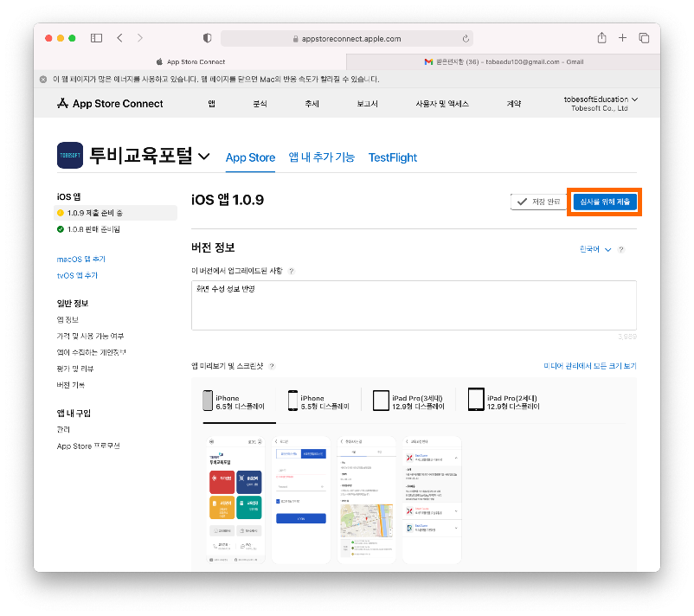Screen dimensions: 694x616
Task: Switch to the Gmail browser tab
Action: coord(504,62)
